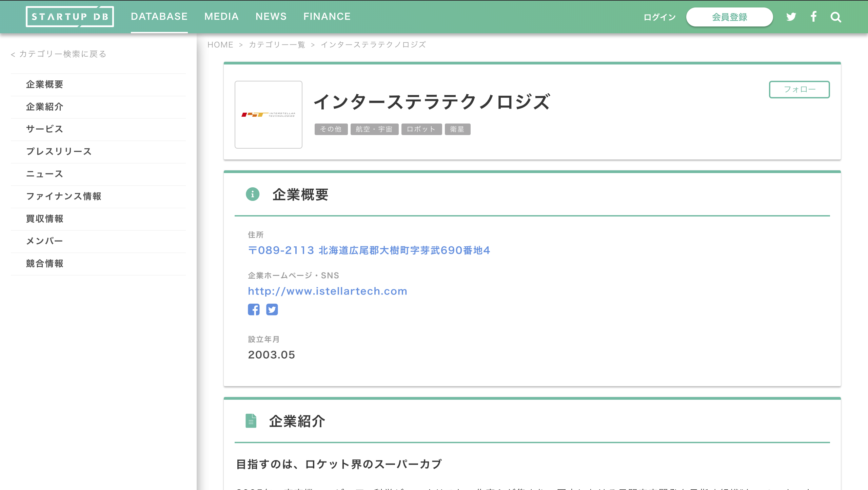868x490 pixels.
Task: Click the STARTUP DB logo
Action: (x=70, y=17)
